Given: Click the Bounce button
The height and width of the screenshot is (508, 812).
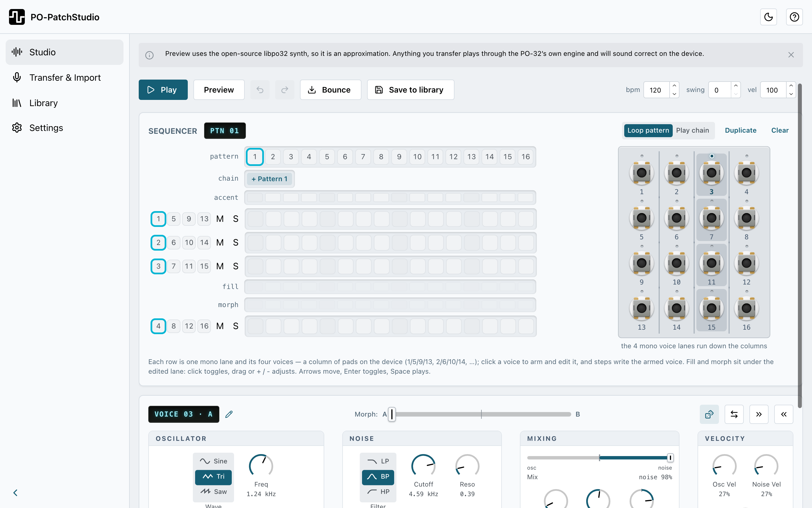Looking at the screenshot, I should [x=330, y=90].
